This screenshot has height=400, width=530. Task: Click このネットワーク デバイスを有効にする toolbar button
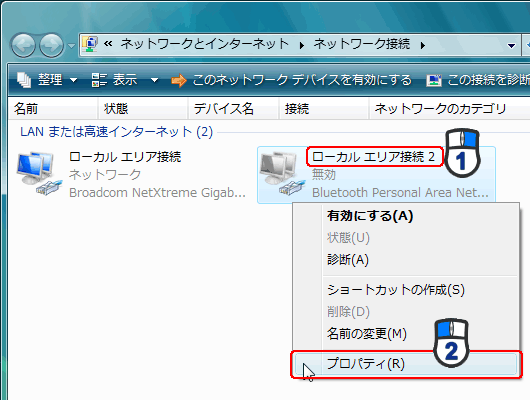pyautogui.click(x=292, y=80)
